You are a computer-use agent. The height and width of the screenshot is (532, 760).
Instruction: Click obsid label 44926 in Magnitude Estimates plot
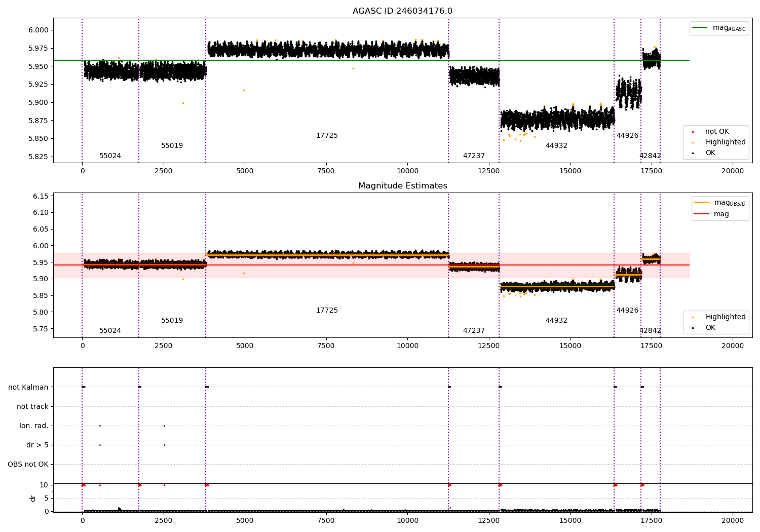pos(627,311)
